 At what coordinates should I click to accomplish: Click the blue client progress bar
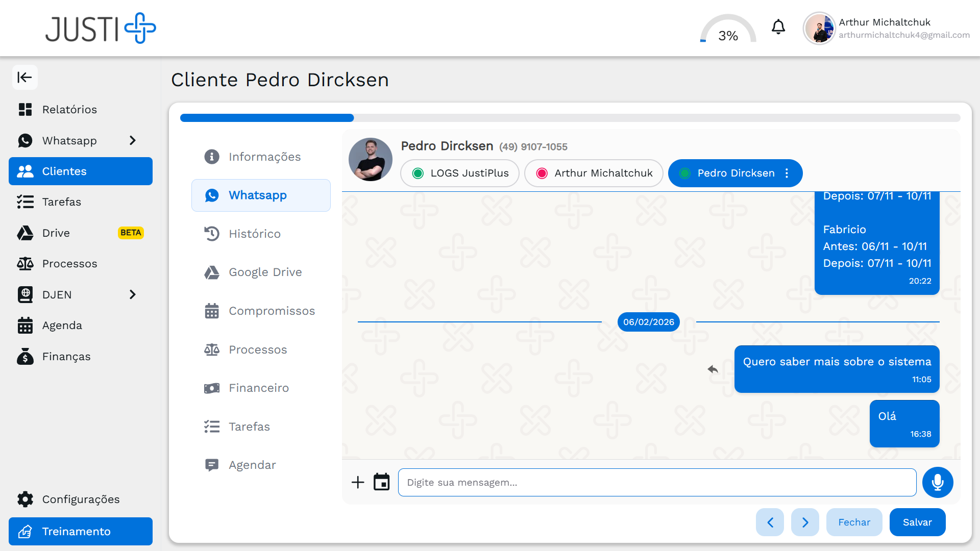pyautogui.click(x=267, y=118)
